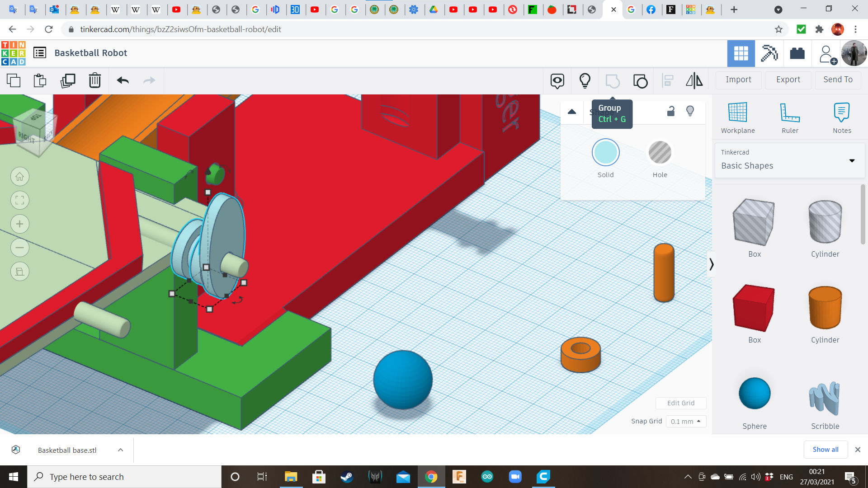Click the Edit Grid button
This screenshot has height=488, width=868.
(680, 403)
